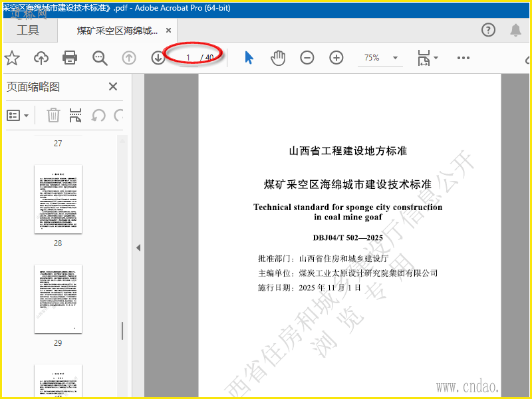Viewport: 532px width, 399px height.
Task: Show more tools via three-dots button
Action: coord(463,58)
